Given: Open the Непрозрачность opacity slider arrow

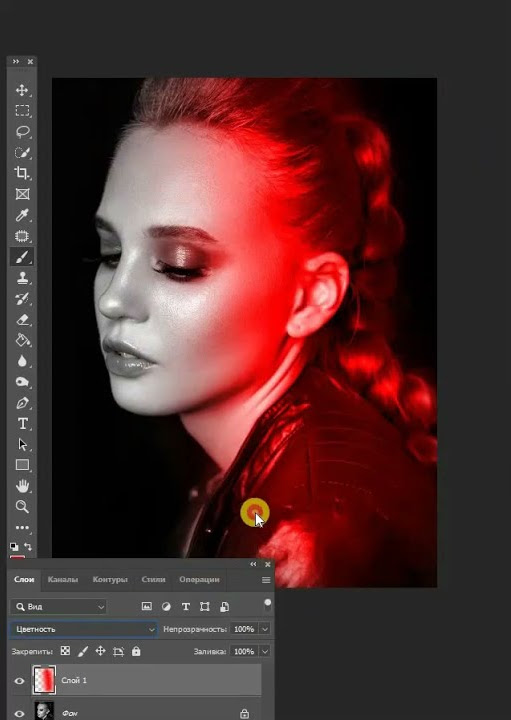Looking at the screenshot, I should (265, 629).
